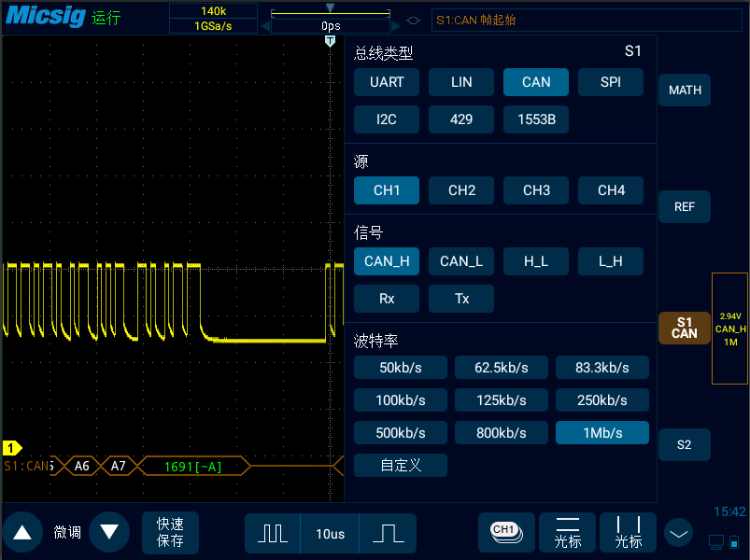
Task: Choose CAN_L signal type
Action: tap(461, 261)
